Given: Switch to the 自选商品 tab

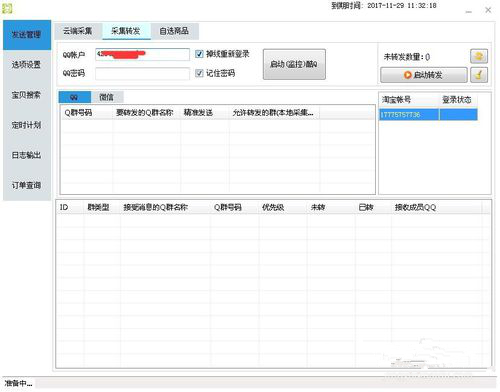Looking at the screenshot, I should point(174,31).
